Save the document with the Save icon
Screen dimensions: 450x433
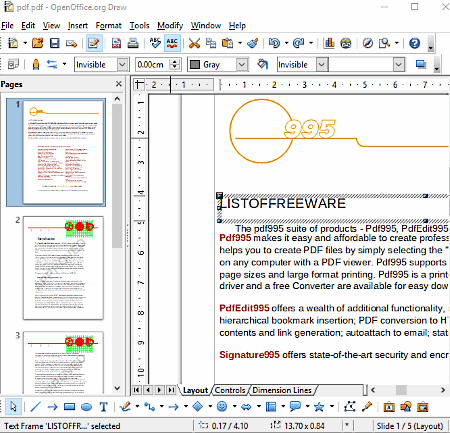[x=54, y=43]
